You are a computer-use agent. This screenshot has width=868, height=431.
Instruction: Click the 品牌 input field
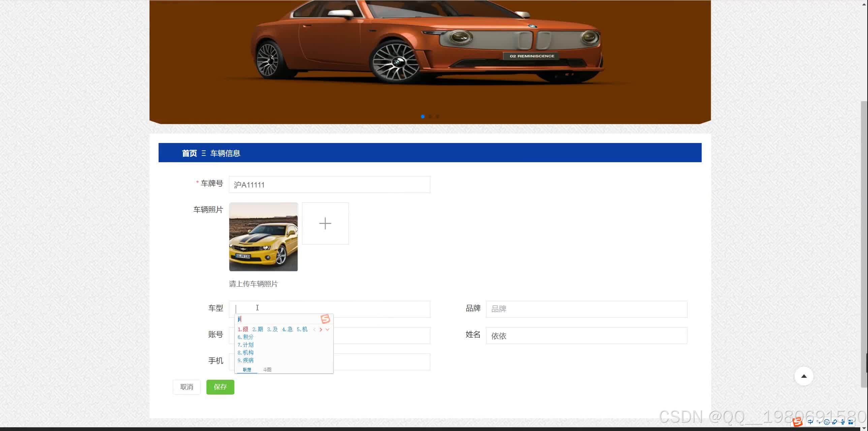pos(586,309)
